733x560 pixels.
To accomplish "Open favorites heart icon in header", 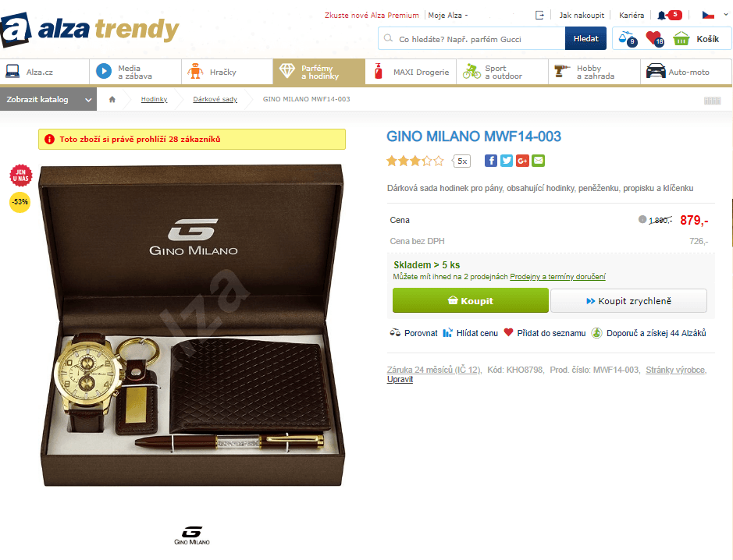I will [654, 38].
